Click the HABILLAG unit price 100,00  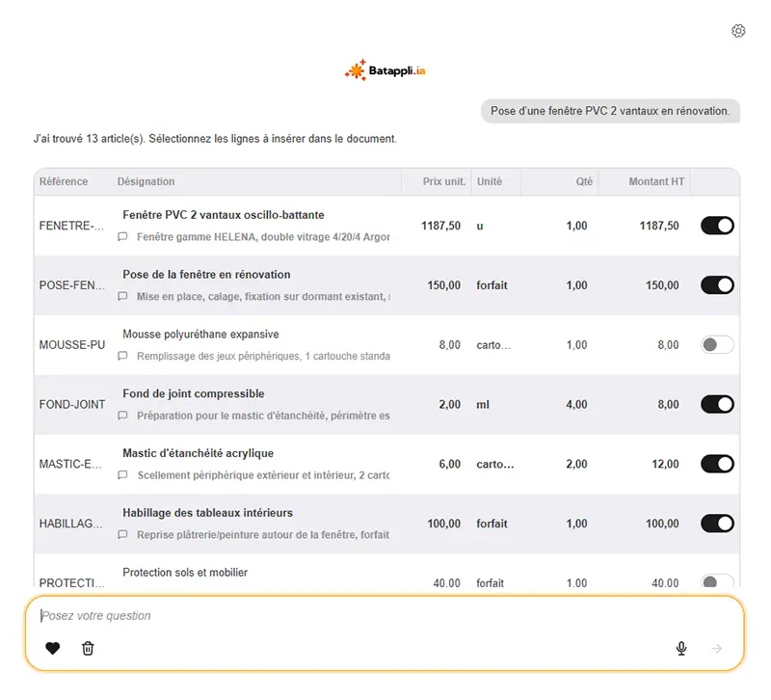[x=444, y=524]
